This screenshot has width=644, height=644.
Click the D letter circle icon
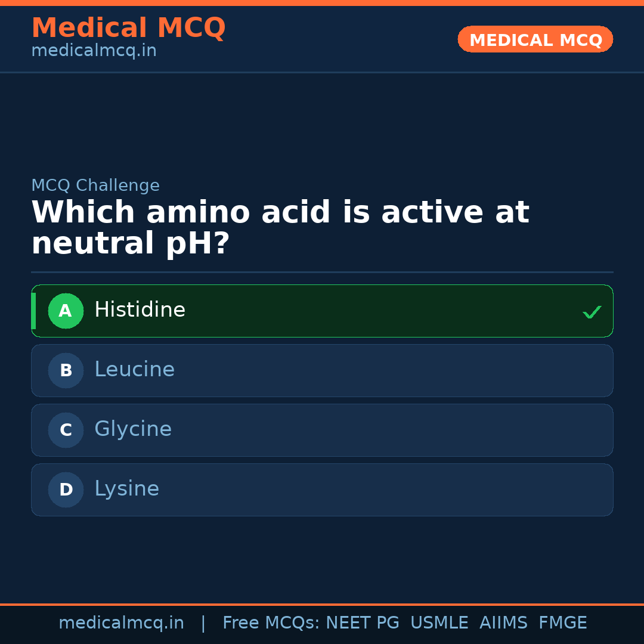coord(66,490)
